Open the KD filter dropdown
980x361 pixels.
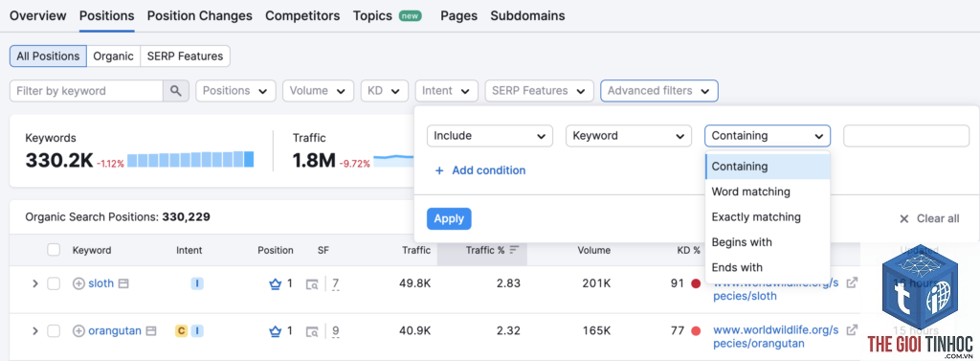385,91
